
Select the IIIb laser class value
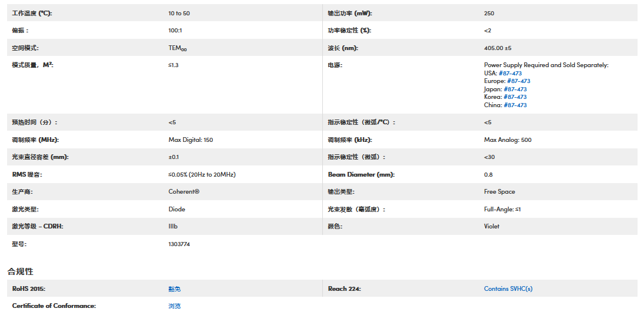(x=173, y=227)
